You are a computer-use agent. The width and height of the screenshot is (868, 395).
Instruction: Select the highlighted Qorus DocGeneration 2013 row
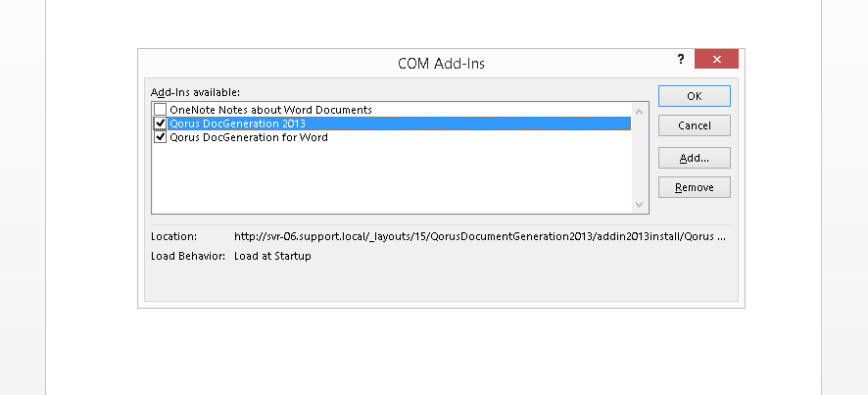pos(399,123)
